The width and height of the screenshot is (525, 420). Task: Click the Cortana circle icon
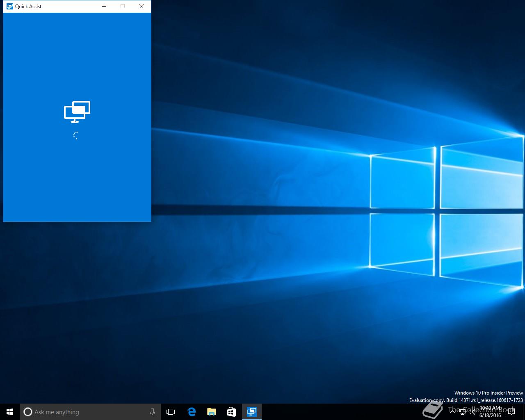click(x=28, y=412)
